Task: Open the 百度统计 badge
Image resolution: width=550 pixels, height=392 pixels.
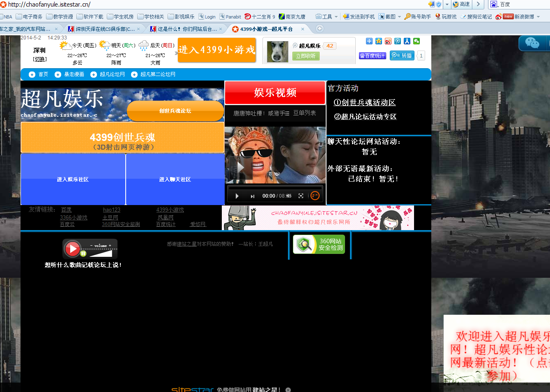Action: [372, 55]
